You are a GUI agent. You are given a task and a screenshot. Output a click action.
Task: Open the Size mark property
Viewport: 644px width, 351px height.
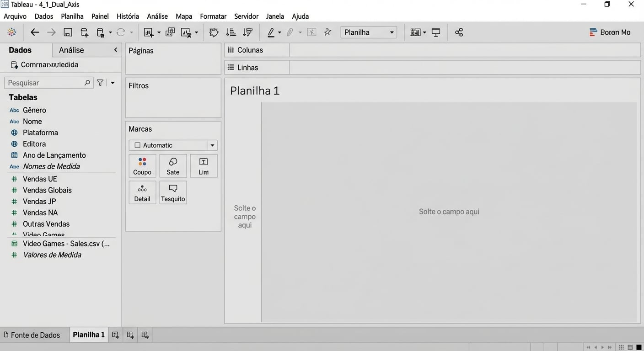pos(172,165)
